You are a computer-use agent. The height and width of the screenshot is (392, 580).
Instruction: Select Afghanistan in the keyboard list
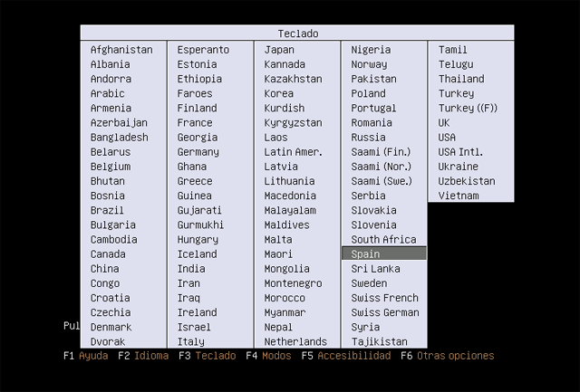pos(121,50)
